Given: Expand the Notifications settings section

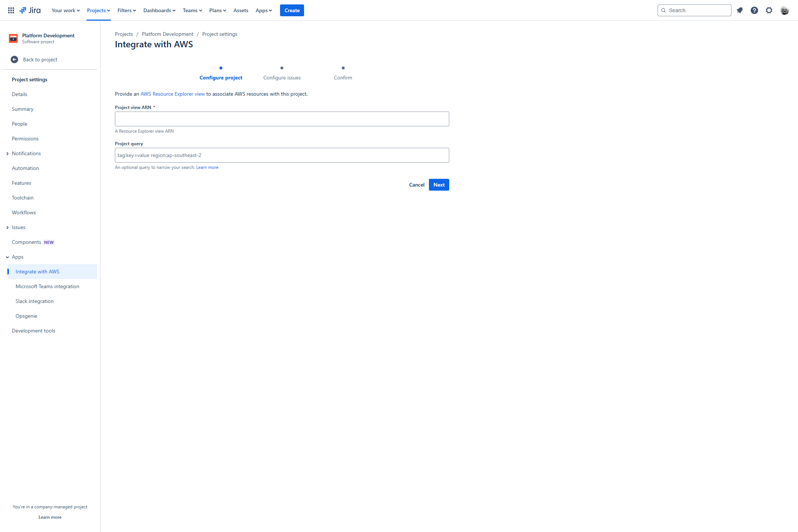Looking at the screenshot, I should click(x=7, y=154).
